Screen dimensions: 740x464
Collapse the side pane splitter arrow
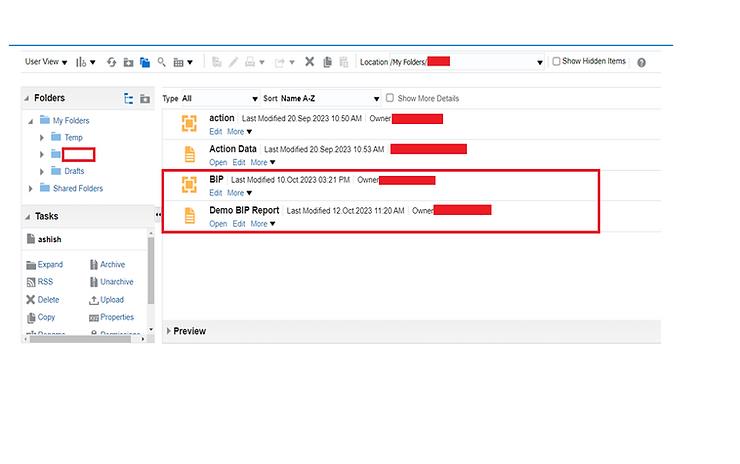point(158,215)
